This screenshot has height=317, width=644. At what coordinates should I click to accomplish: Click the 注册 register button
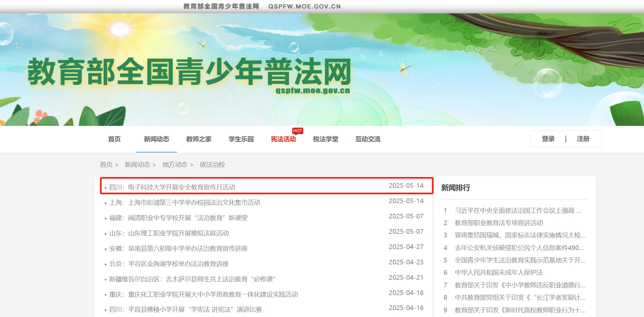pos(583,139)
